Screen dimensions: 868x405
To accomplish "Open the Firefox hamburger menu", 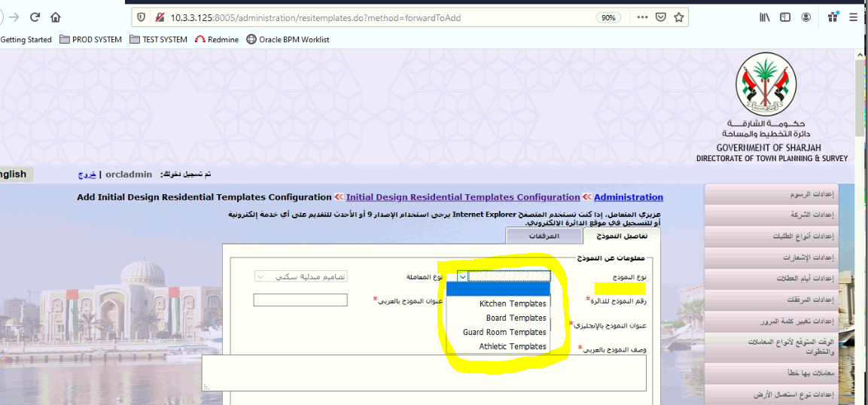I will pyautogui.click(x=854, y=18).
